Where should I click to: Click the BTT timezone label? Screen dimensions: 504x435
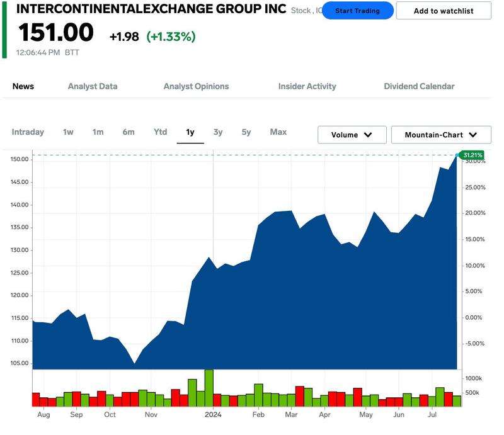pos(72,52)
